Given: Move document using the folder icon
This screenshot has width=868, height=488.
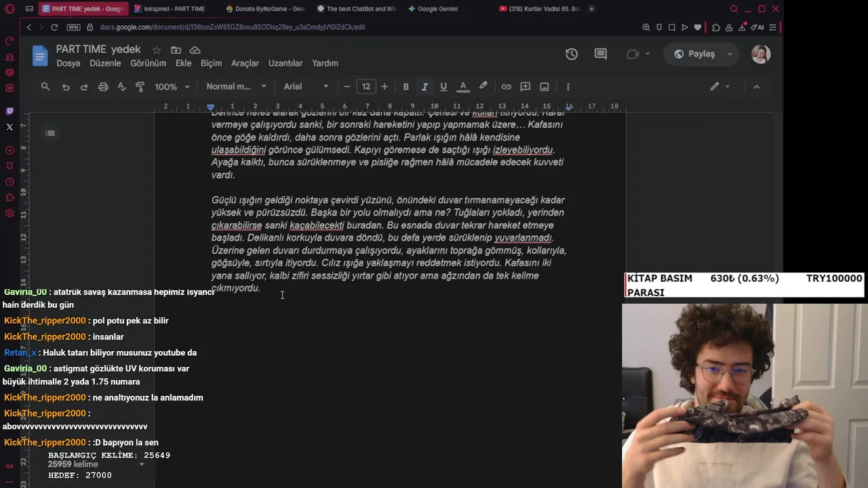Looking at the screenshot, I should [176, 50].
